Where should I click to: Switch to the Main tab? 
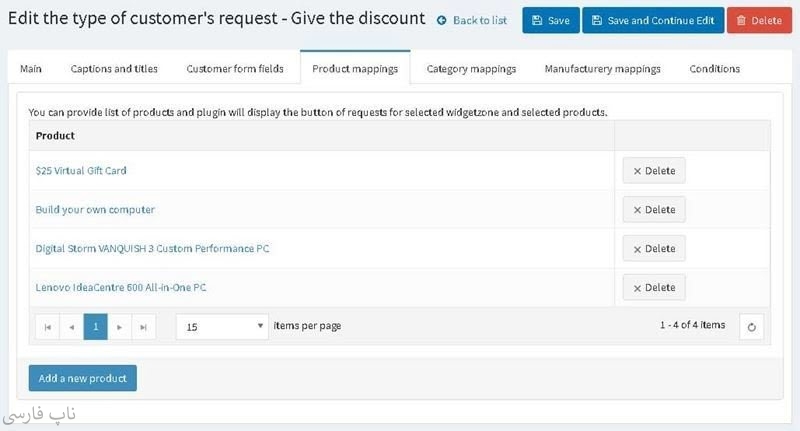point(31,69)
